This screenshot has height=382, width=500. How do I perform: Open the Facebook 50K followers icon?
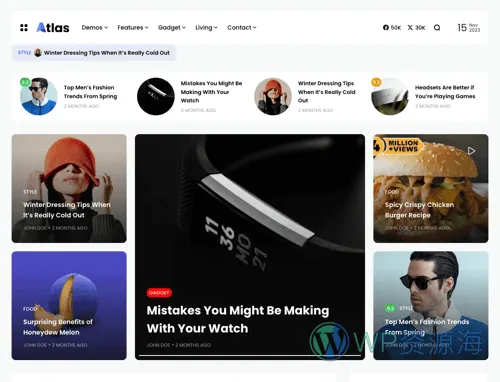[392, 28]
